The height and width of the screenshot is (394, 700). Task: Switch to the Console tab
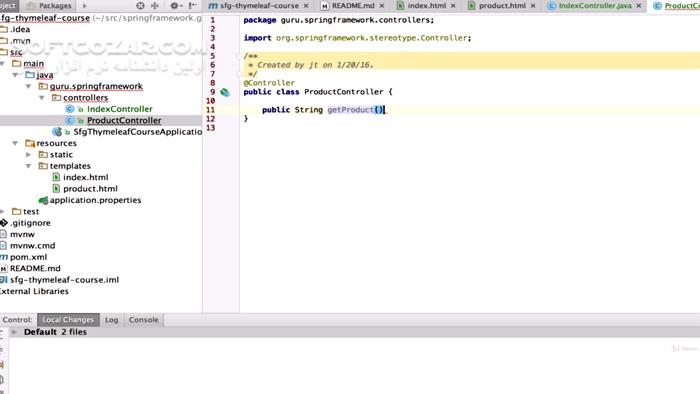[x=144, y=320]
